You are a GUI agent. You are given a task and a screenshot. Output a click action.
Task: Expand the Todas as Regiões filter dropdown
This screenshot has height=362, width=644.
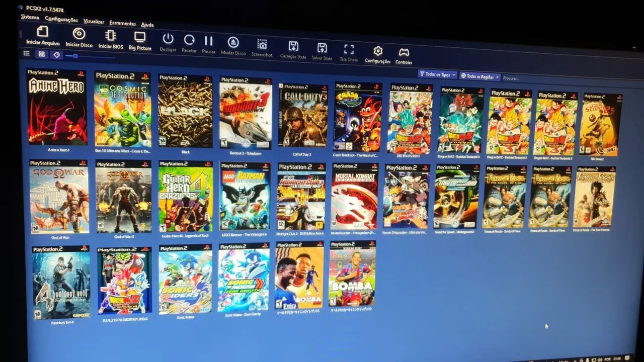(480, 77)
